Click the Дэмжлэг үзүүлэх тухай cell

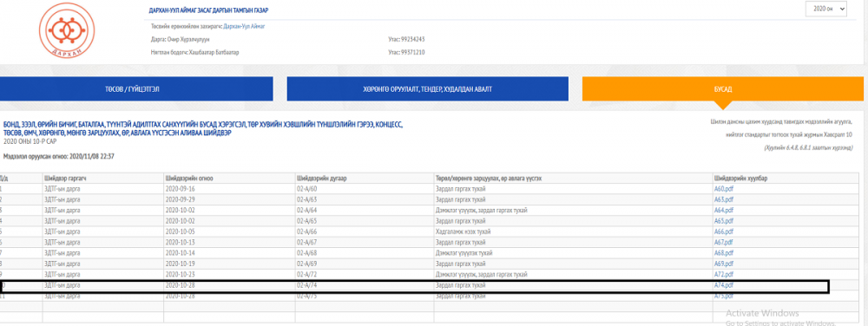pyautogui.click(x=464, y=253)
